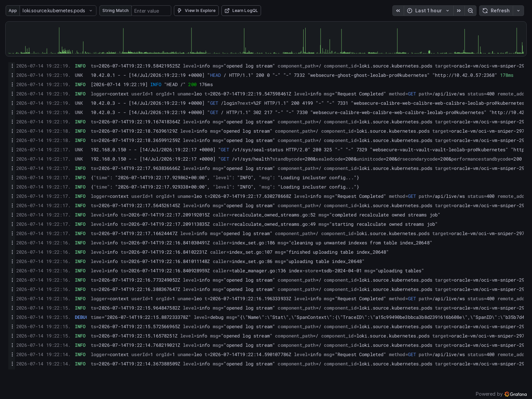Open menu for msg="uploading table index_20648" row

click(12, 262)
